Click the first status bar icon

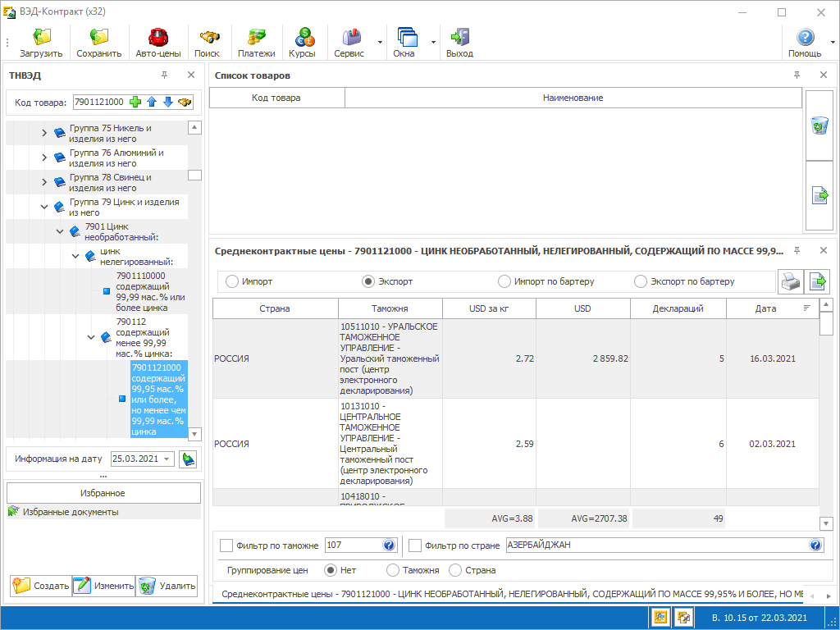click(660, 617)
